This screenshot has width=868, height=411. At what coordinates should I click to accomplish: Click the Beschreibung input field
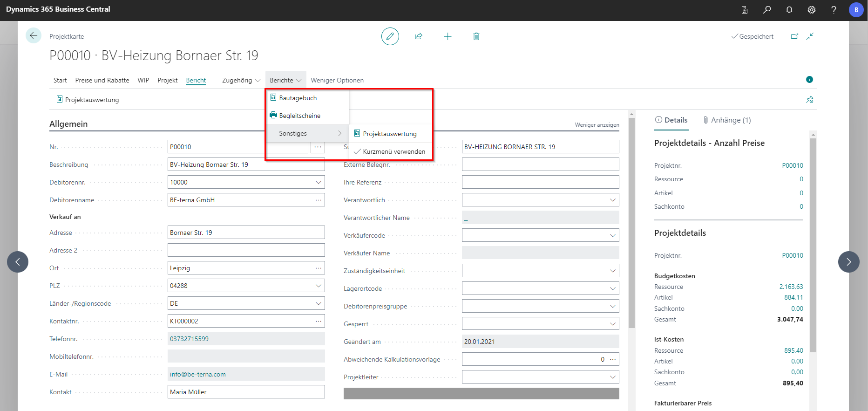[x=246, y=164]
